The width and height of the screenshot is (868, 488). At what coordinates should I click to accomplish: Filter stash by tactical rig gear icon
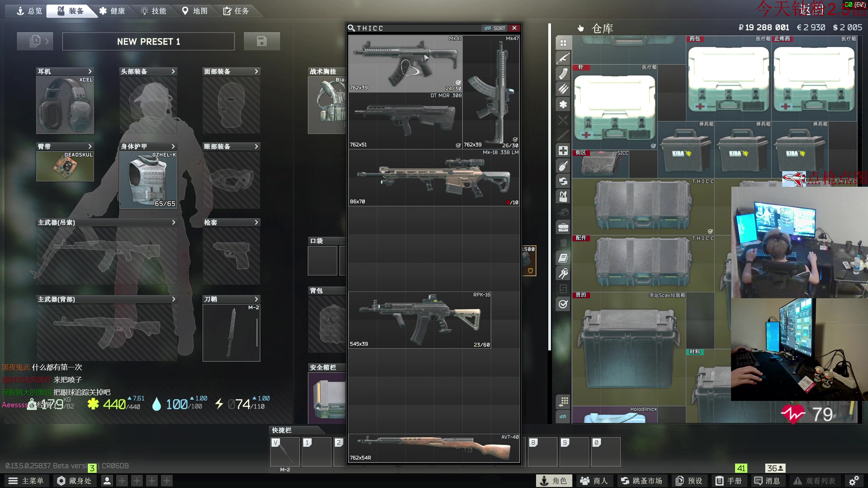point(563,197)
